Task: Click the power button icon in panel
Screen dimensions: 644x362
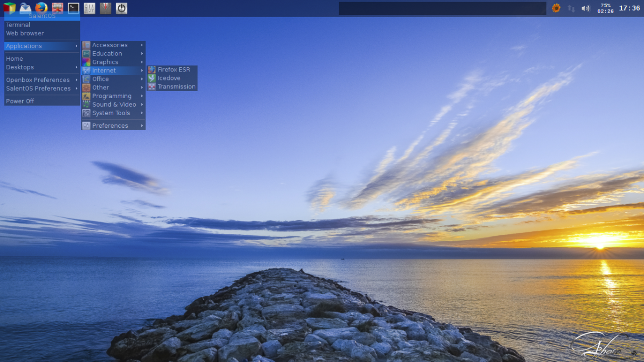Action: (x=122, y=8)
